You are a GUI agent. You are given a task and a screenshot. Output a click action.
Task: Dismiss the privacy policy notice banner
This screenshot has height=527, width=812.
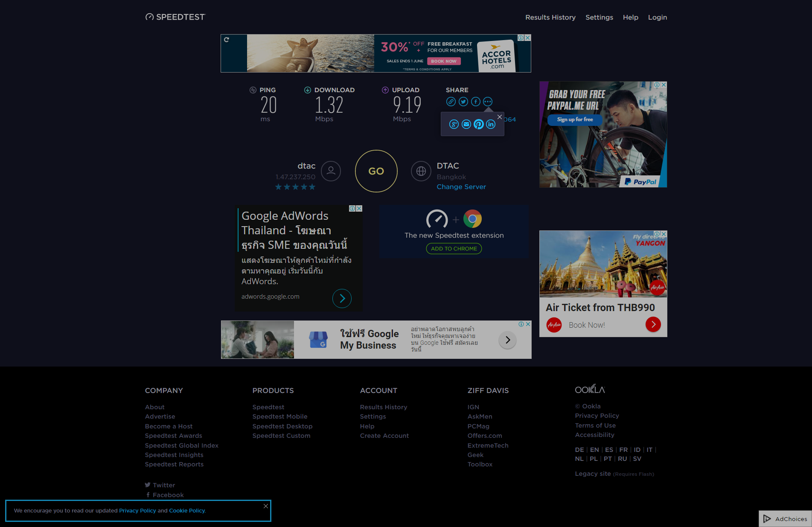coord(266,506)
